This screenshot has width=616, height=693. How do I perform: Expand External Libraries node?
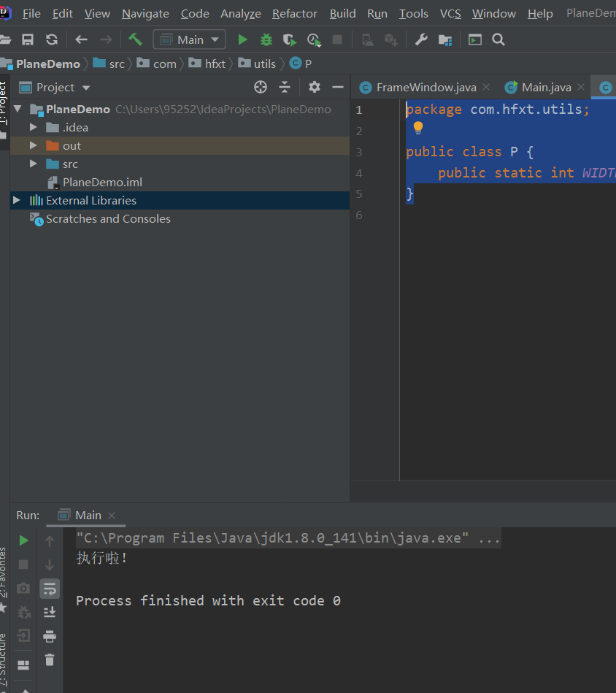coord(17,200)
